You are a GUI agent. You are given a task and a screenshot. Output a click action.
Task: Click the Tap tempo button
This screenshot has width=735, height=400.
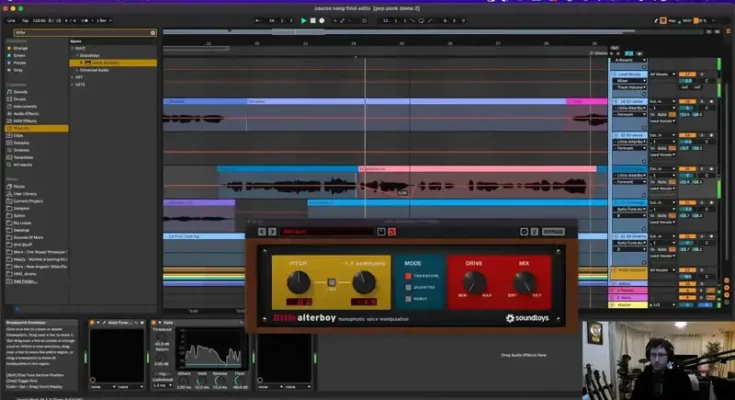click(x=26, y=20)
